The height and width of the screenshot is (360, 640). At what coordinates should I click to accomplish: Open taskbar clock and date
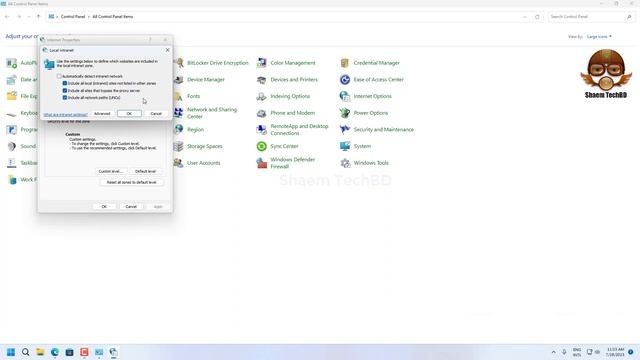[x=616, y=352]
